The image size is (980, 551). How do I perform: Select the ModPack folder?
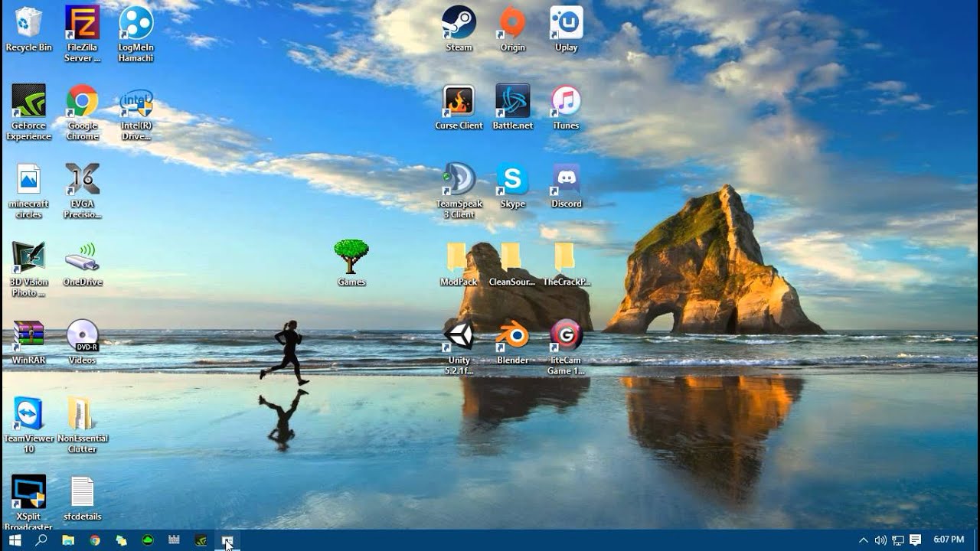[x=459, y=264]
